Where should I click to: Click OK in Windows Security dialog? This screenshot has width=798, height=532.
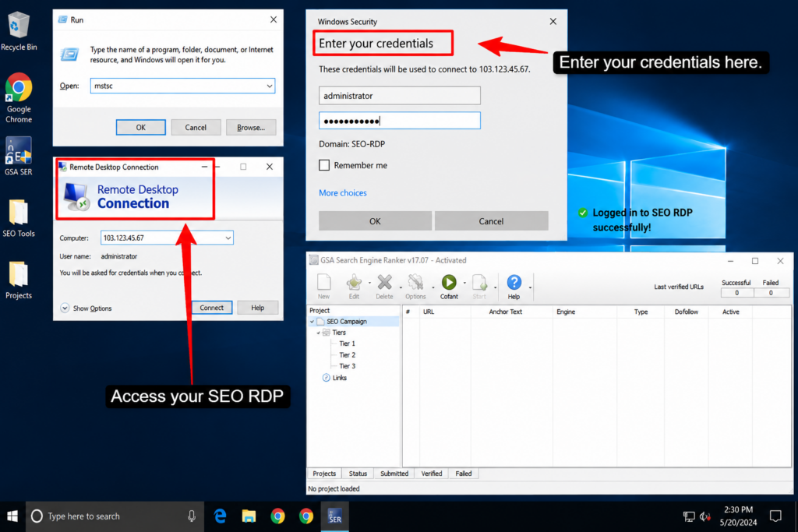375,221
